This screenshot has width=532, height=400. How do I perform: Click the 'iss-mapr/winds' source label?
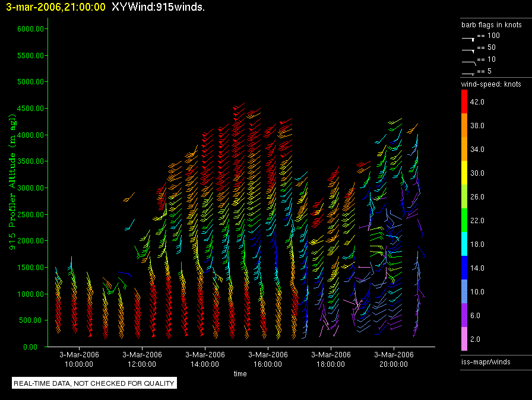[486, 361]
